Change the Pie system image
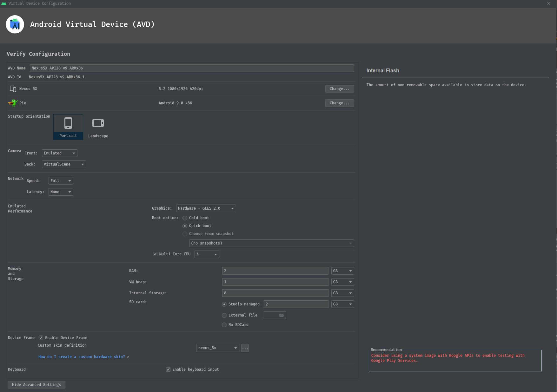 click(x=340, y=103)
